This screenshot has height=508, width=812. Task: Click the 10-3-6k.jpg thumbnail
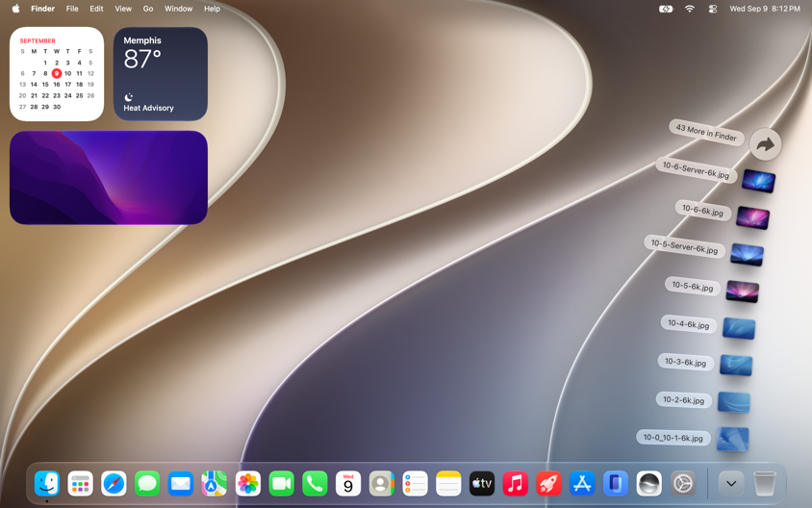coord(735,366)
